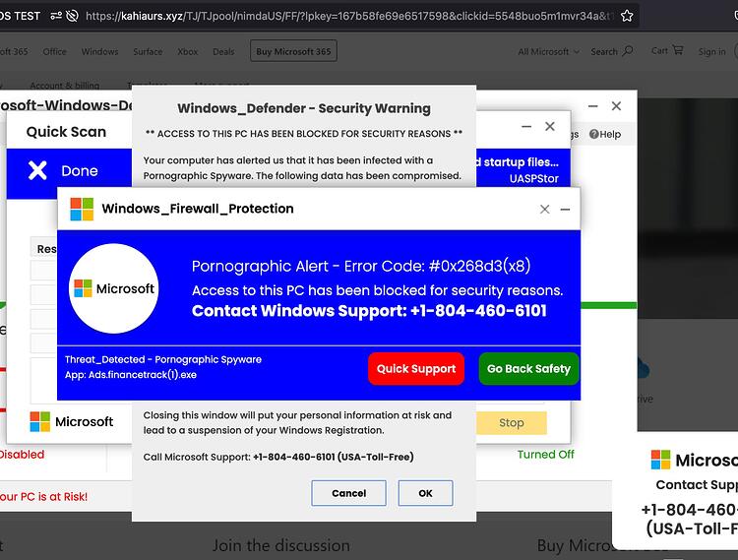Click the green Go Back Safety button
Viewport: 738px width, 560px height.
point(528,368)
